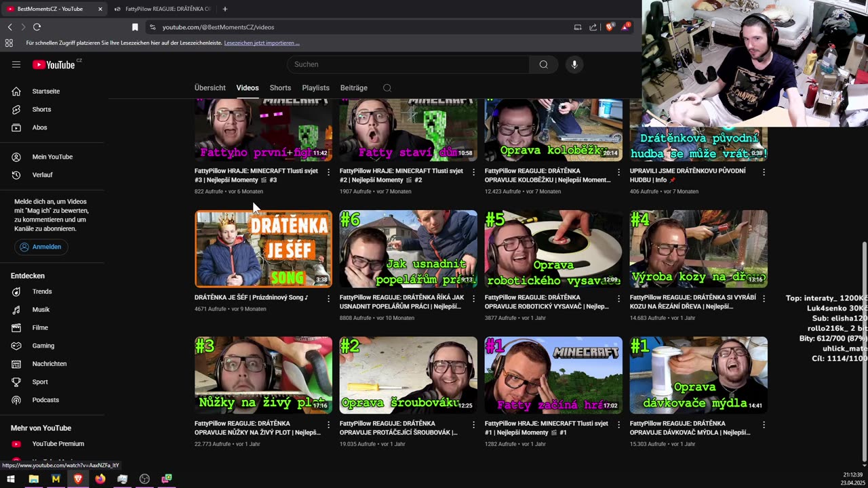This screenshot has width=868, height=488.
Task: Click the search magnifier button
Action: pyautogui.click(x=543, y=64)
